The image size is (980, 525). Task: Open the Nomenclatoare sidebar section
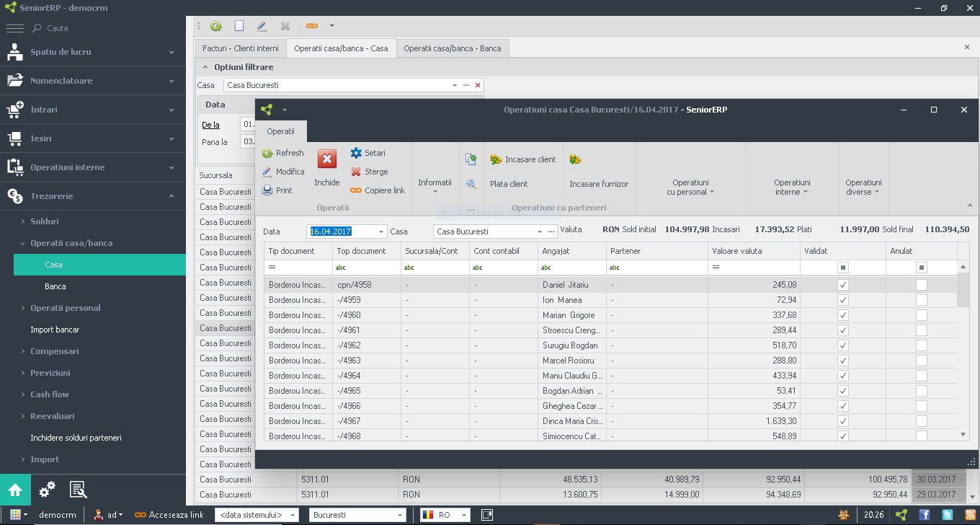93,81
